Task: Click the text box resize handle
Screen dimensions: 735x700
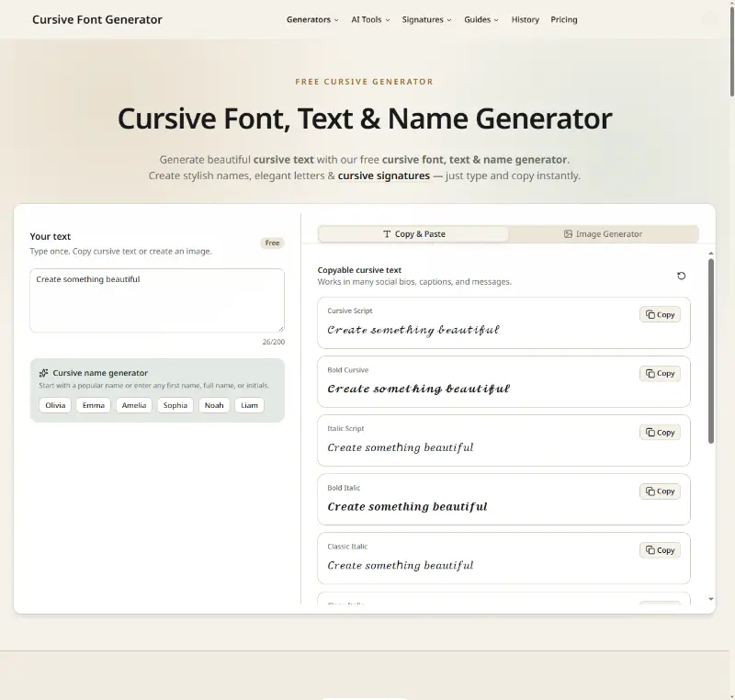Action: 281,329
